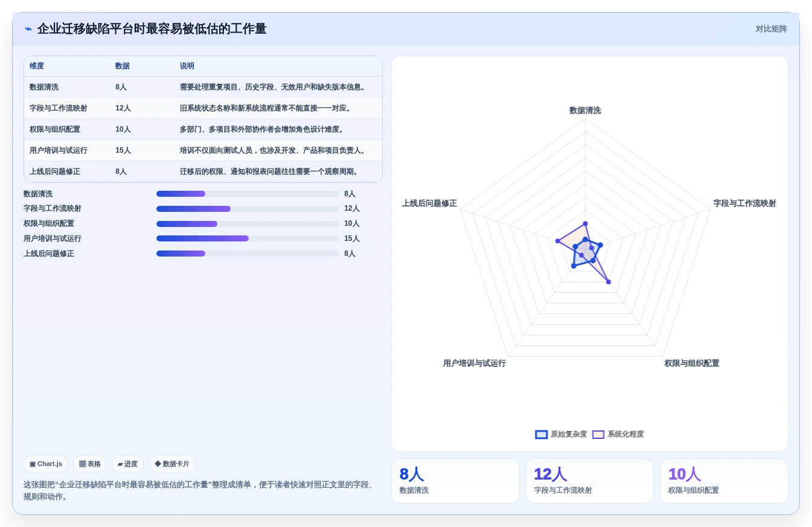
Task: Click the 10人 value in the table
Action: coord(123,129)
